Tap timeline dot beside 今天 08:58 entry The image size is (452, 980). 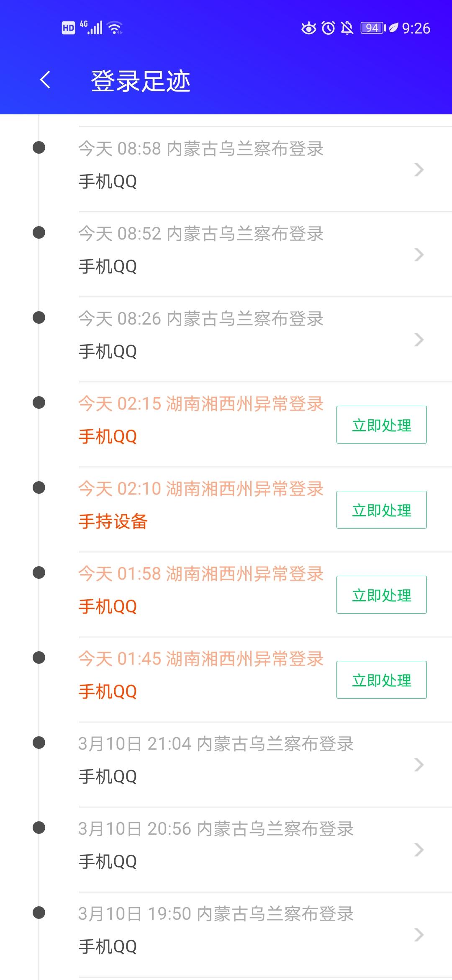39,147
